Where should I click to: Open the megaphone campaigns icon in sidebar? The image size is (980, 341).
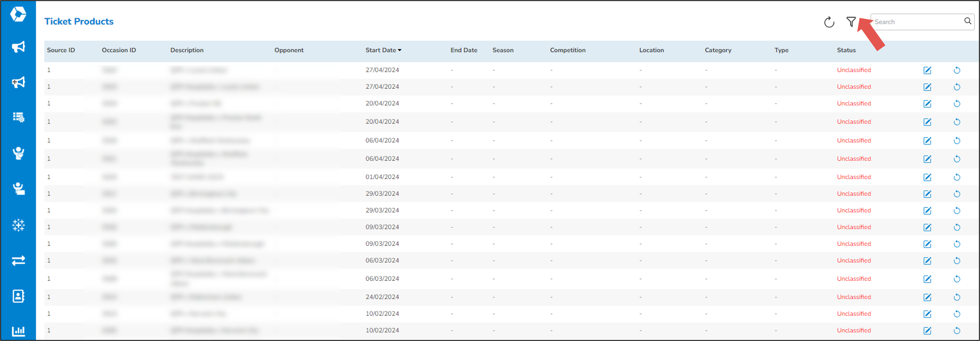tap(18, 47)
